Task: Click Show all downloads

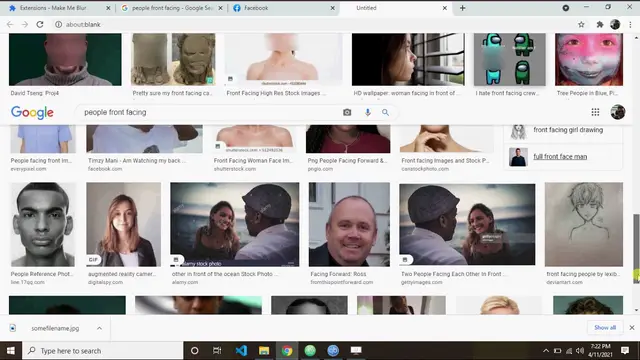Action: pyautogui.click(x=605, y=327)
